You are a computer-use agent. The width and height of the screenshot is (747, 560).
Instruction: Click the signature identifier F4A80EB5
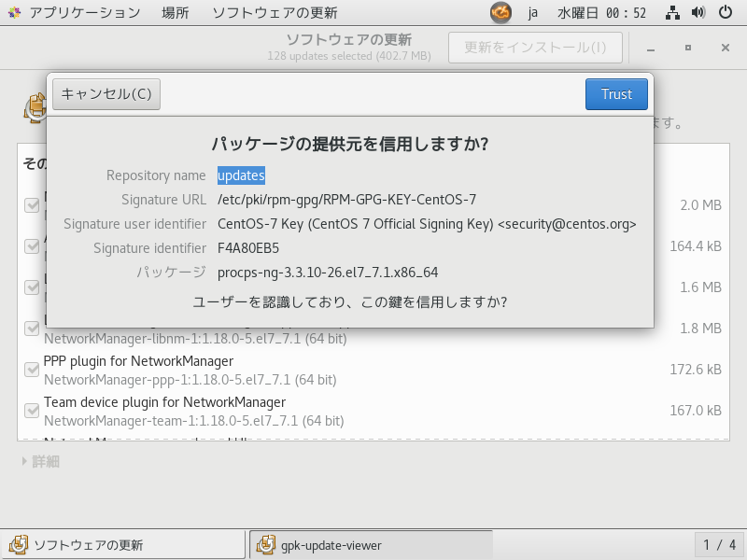coord(248,248)
